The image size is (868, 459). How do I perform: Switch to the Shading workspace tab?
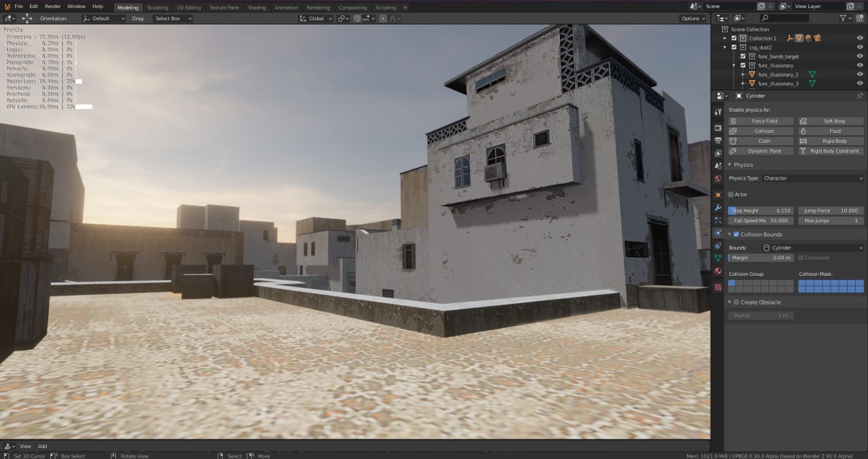[257, 7]
